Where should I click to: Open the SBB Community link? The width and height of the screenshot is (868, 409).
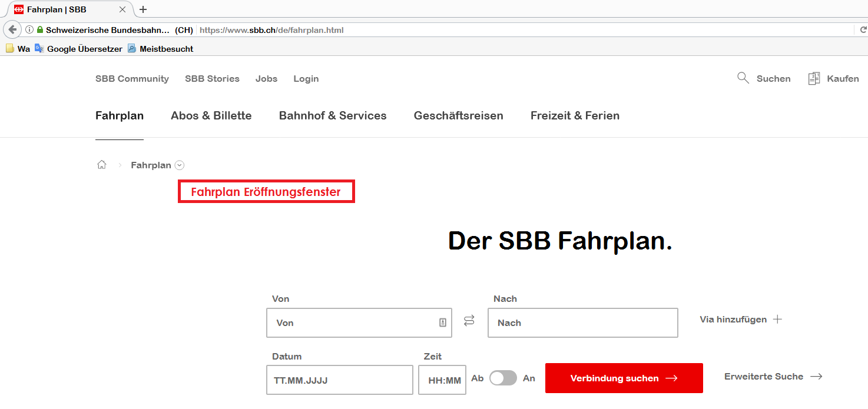pos(132,78)
